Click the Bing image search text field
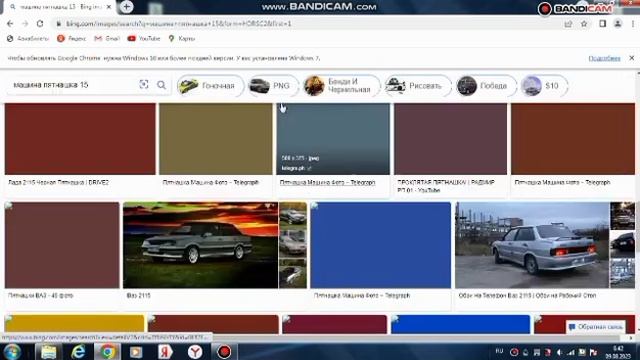Screen dimensions: 640x360 [x=73, y=85]
